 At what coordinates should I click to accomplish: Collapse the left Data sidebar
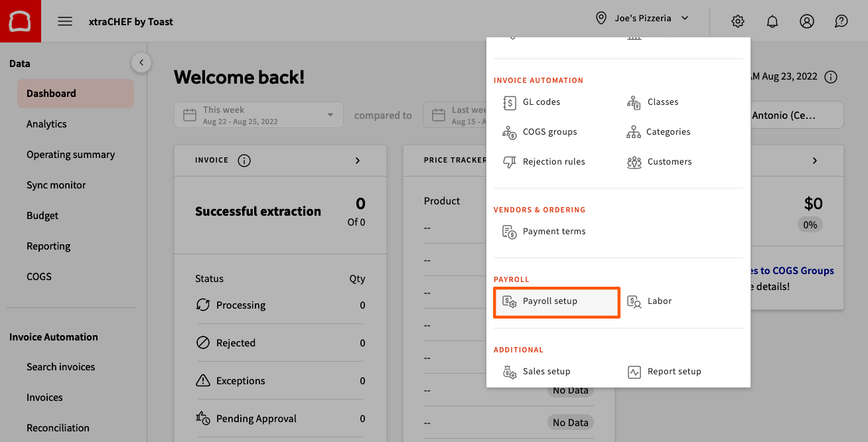pos(141,62)
